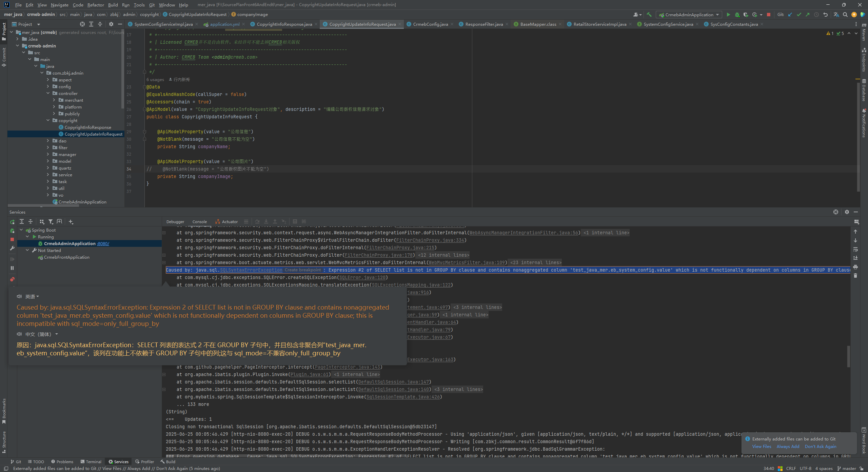868x472 pixels.
Task: Toggle Bookmarks tool window stripe button
Action: tap(4, 411)
